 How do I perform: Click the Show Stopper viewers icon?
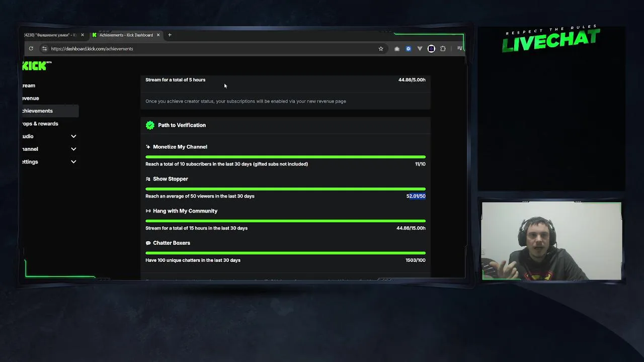click(148, 179)
